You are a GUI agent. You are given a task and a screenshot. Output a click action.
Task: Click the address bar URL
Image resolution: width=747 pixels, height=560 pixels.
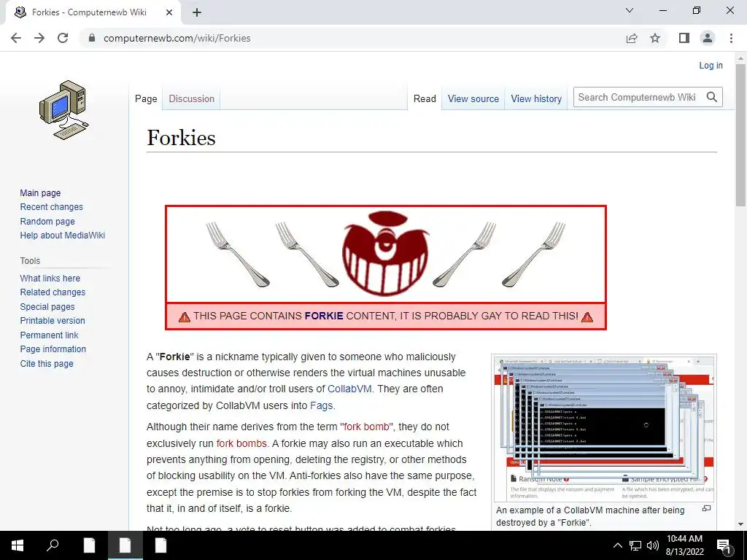pos(177,38)
